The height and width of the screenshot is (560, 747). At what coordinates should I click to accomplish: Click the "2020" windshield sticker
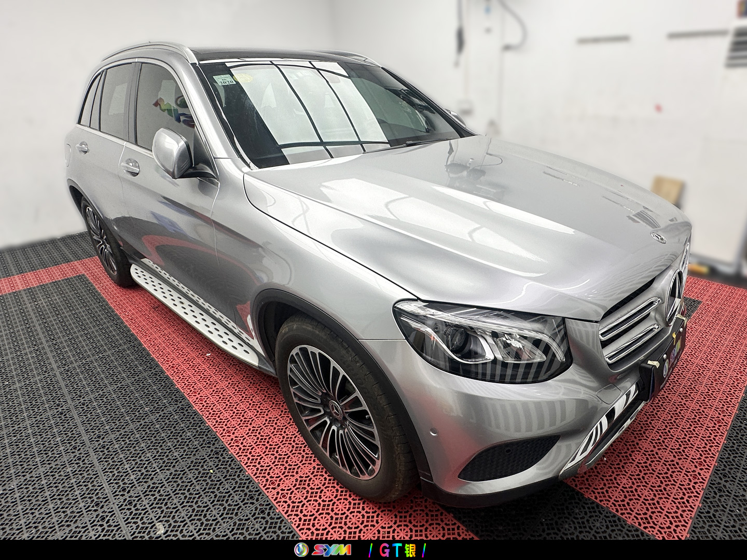(226, 80)
